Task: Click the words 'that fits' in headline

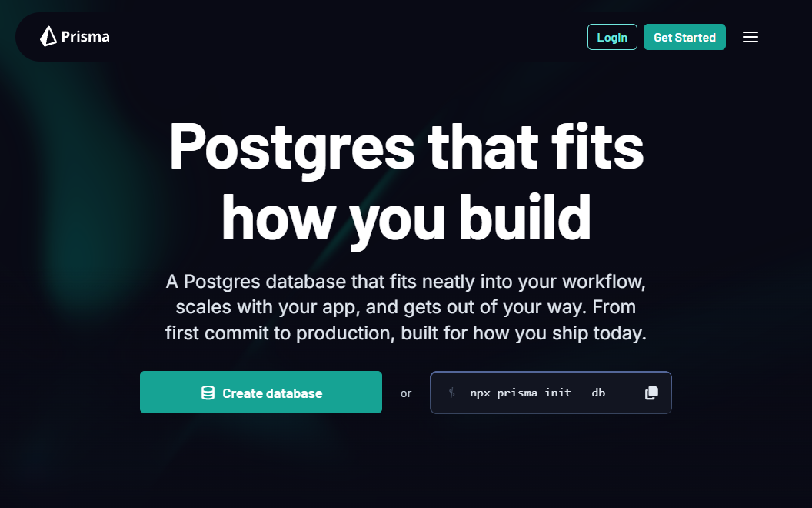Action: (x=535, y=145)
